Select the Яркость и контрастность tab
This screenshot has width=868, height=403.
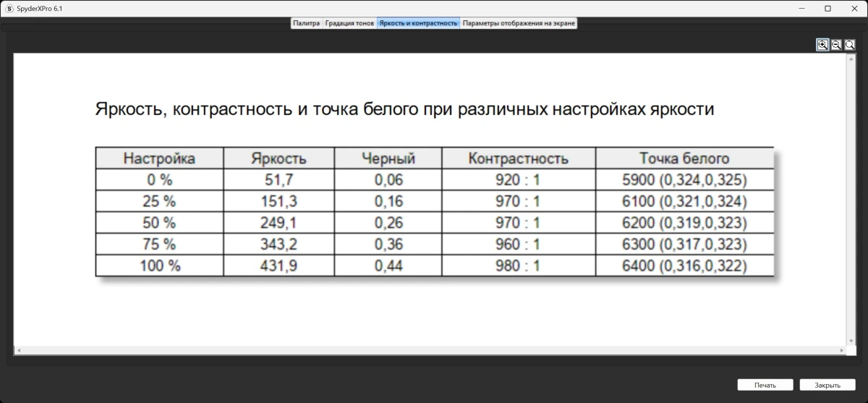click(x=419, y=23)
